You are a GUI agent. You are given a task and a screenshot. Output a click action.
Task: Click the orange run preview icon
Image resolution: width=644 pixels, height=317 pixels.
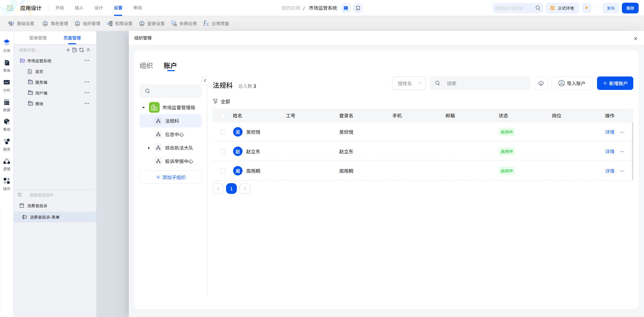click(587, 8)
